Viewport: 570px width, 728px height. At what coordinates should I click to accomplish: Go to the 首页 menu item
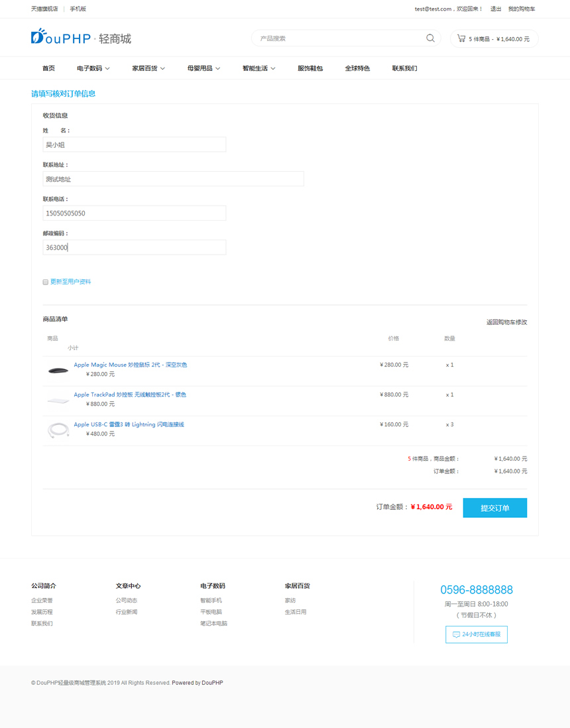(48, 68)
